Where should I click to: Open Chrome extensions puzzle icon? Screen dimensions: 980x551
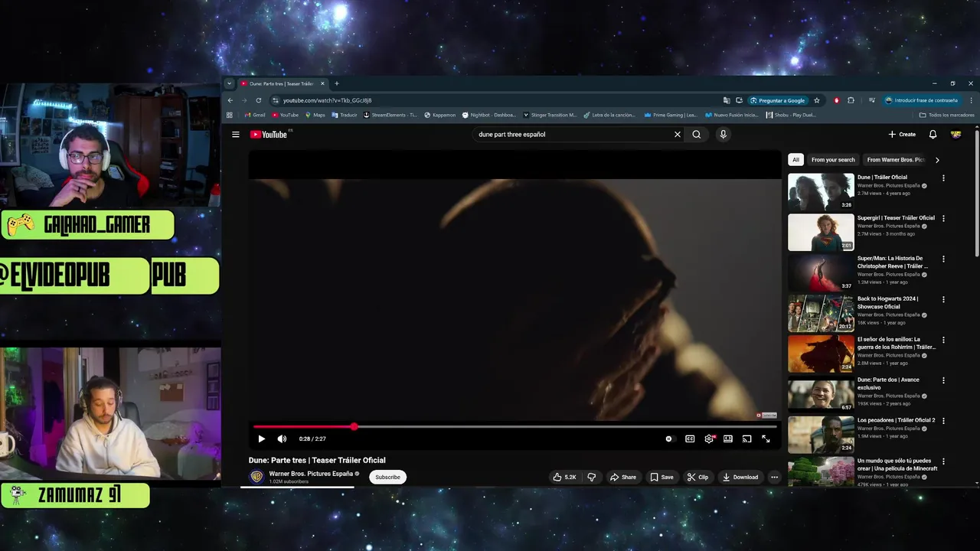tap(851, 100)
